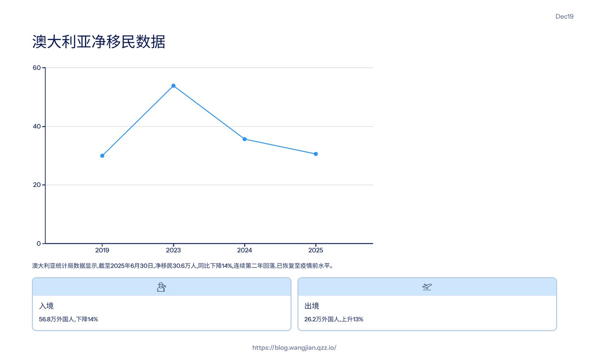Click the 入境 card heading
The width and height of the screenshot is (589, 364).
46,306
